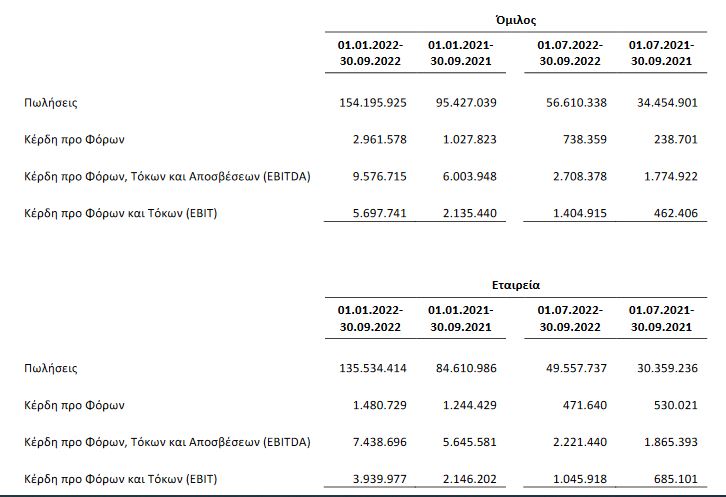
Task: Click Εταιρεία EBITDA value 1.865.393
Action: [x=665, y=442]
